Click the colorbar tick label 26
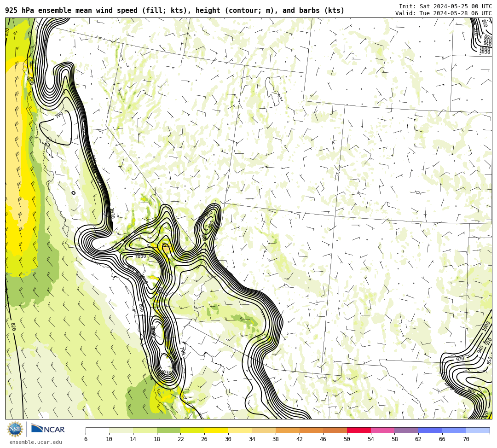 coord(204,439)
